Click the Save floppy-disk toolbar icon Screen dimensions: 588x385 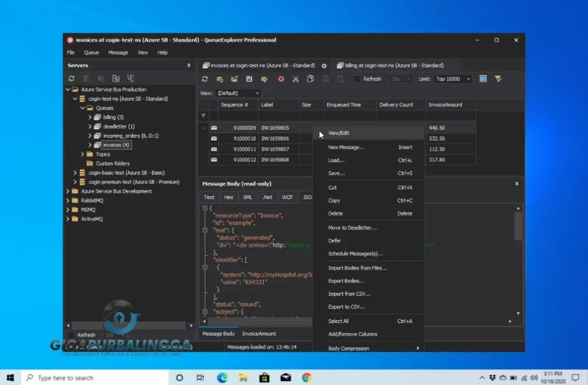(249, 79)
